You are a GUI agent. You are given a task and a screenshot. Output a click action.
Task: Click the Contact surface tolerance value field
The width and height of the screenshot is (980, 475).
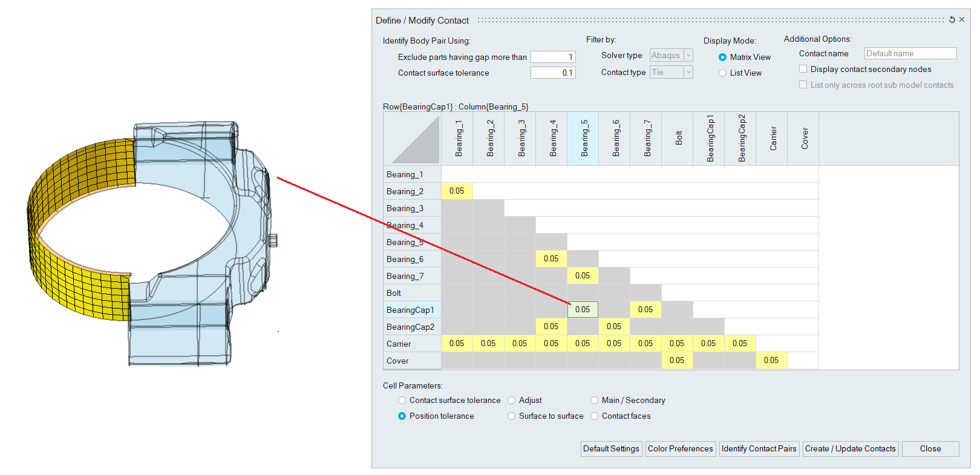(553, 73)
